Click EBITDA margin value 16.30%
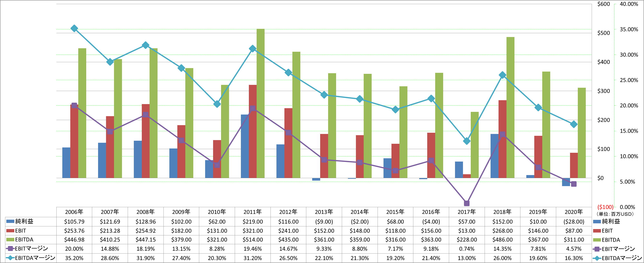644x263 pixels. 574,258
